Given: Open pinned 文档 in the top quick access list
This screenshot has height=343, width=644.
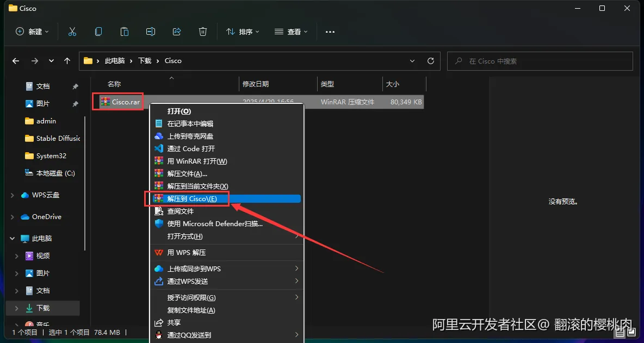Looking at the screenshot, I should [x=43, y=86].
